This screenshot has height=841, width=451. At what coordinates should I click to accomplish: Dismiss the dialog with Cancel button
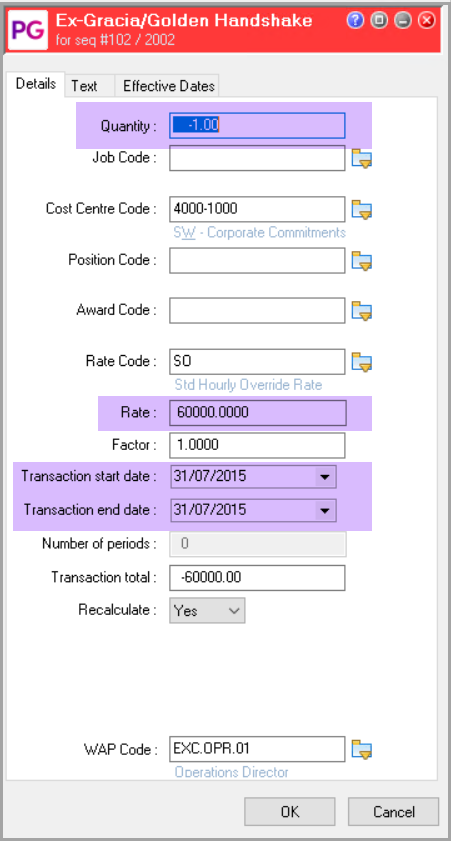pos(394,812)
